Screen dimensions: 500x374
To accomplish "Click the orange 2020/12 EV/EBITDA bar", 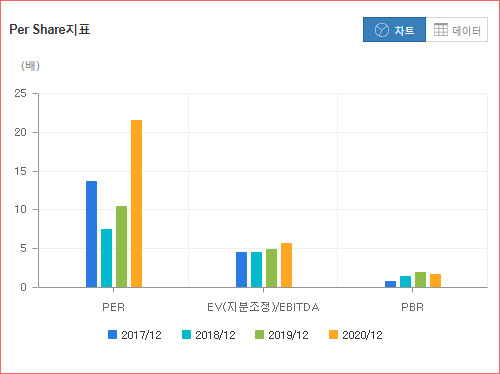I will tap(286, 265).
